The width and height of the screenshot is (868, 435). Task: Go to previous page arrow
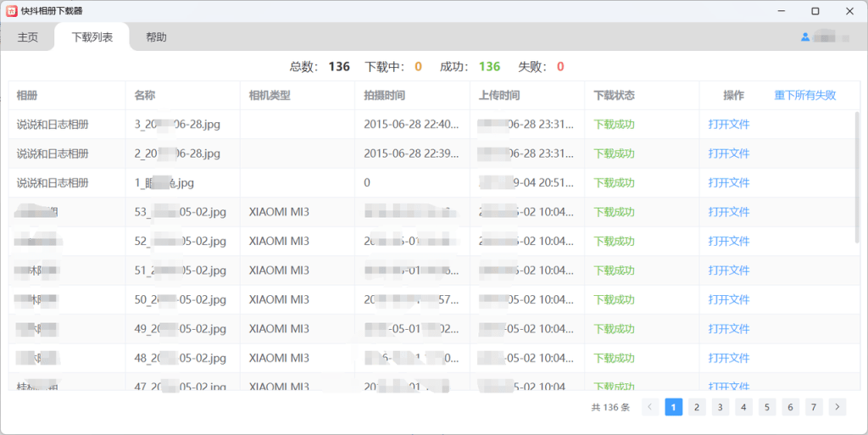click(650, 407)
